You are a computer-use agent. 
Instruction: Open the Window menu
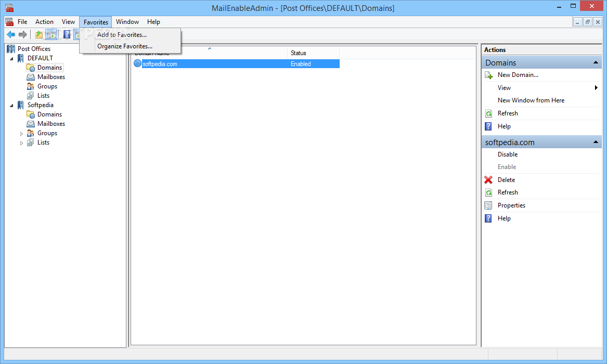click(127, 22)
